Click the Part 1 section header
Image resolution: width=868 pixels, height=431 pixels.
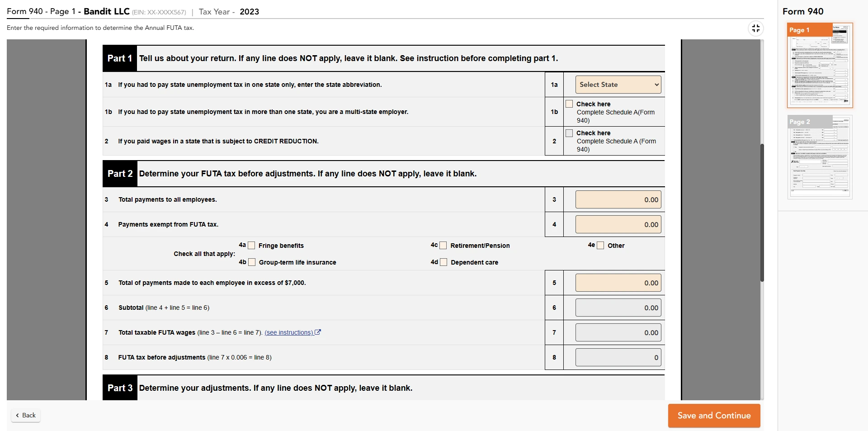tap(383, 58)
